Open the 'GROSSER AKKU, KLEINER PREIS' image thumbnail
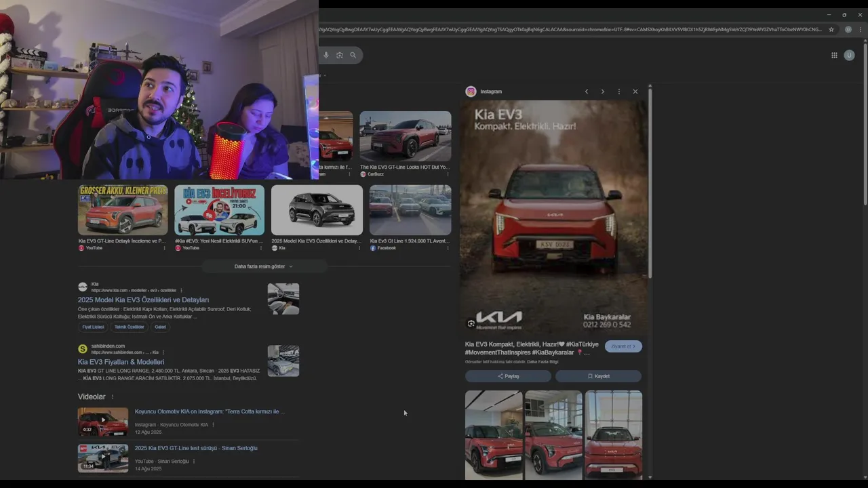This screenshot has height=488, width=868. 123,210
